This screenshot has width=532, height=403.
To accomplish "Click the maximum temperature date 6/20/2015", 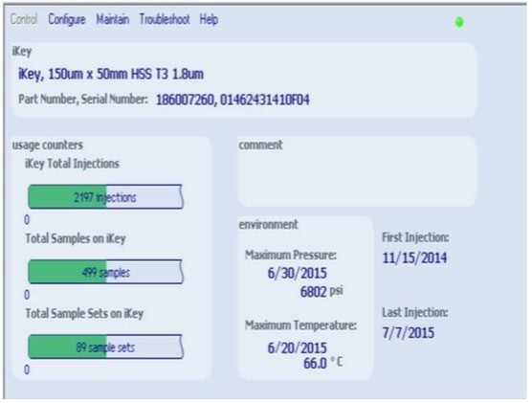I will (298, 348).
